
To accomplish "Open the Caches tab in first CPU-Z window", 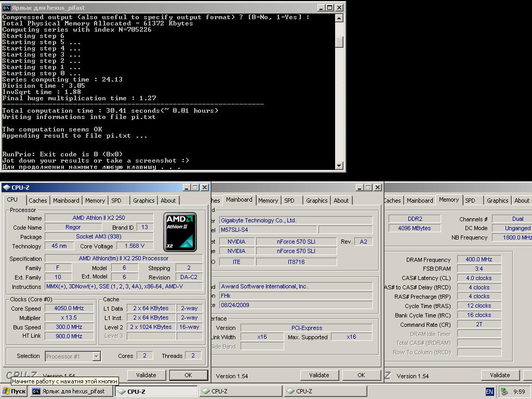I will click(x=37, y=201).
